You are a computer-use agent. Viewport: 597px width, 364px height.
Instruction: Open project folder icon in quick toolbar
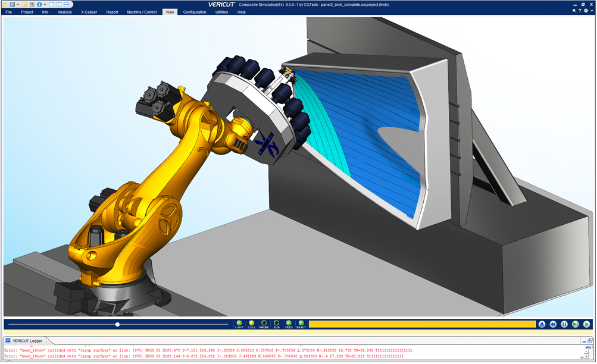click(x=5, y=5)
